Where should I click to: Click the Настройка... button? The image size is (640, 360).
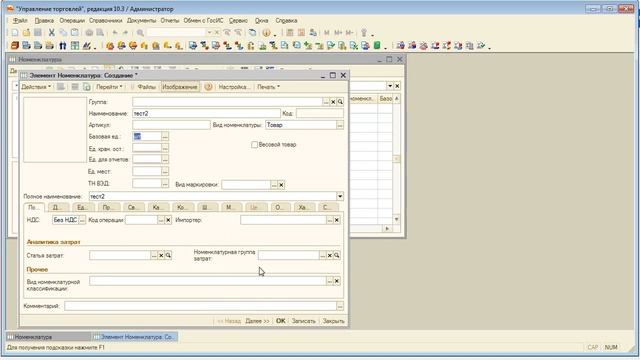tap(233, 87)
